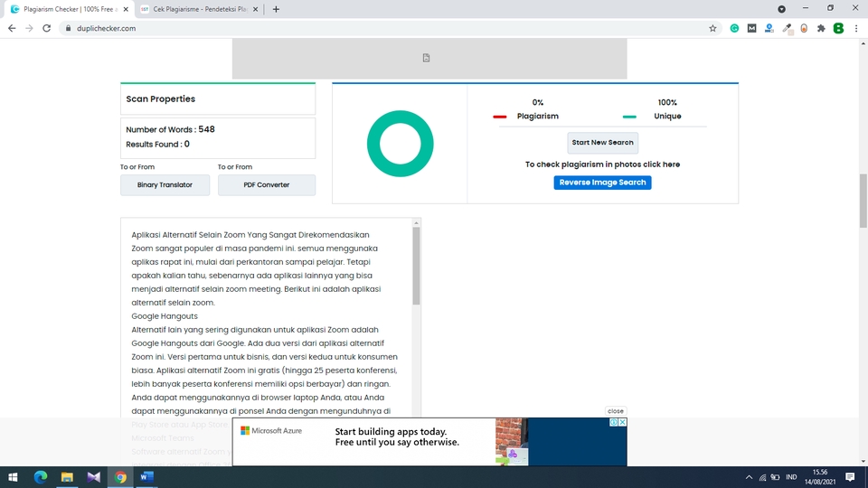Click the 'Google Hangouts' line in results
Image resolution: width=868 pixels, height=488 pixels.
click(165, 316)
